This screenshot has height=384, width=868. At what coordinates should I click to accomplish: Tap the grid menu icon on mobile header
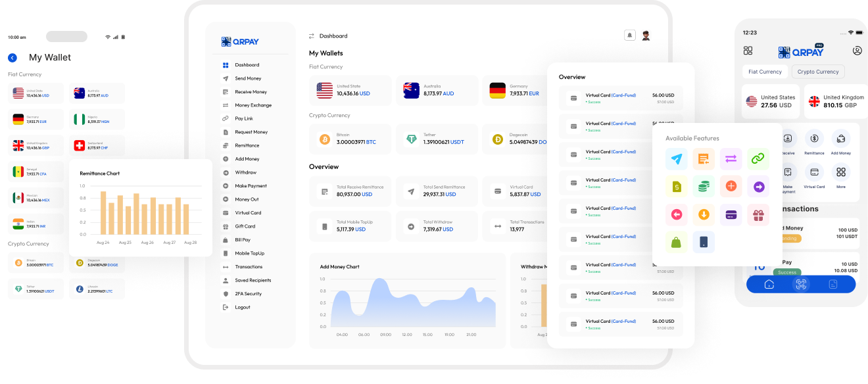point(748,51)
